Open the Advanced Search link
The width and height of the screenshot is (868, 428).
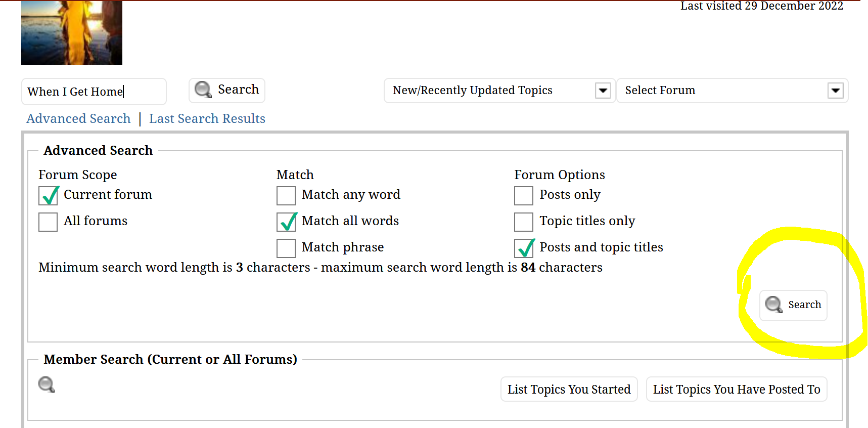(x=79, y=118)
